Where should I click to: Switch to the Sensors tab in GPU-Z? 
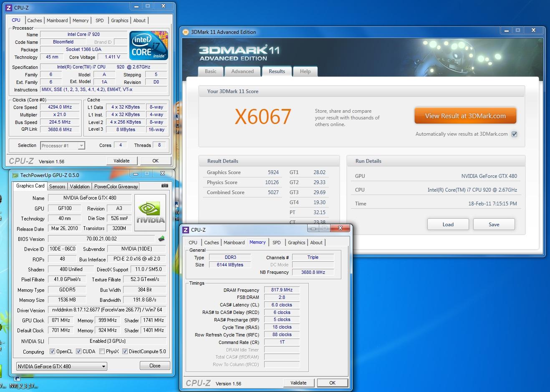click(x=57, y=187)
